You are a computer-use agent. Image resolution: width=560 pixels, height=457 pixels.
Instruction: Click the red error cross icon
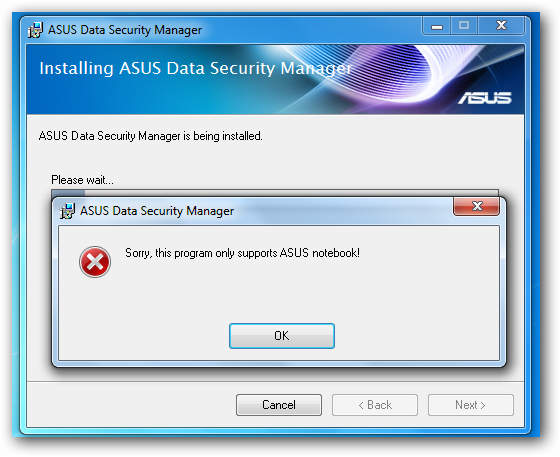point(95,262)
